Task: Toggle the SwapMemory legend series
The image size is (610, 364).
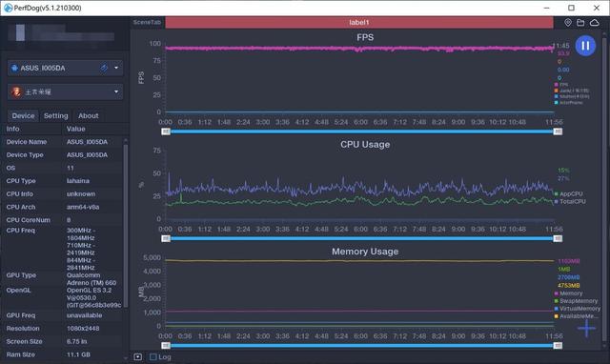Action: click(x=576, y=301)
